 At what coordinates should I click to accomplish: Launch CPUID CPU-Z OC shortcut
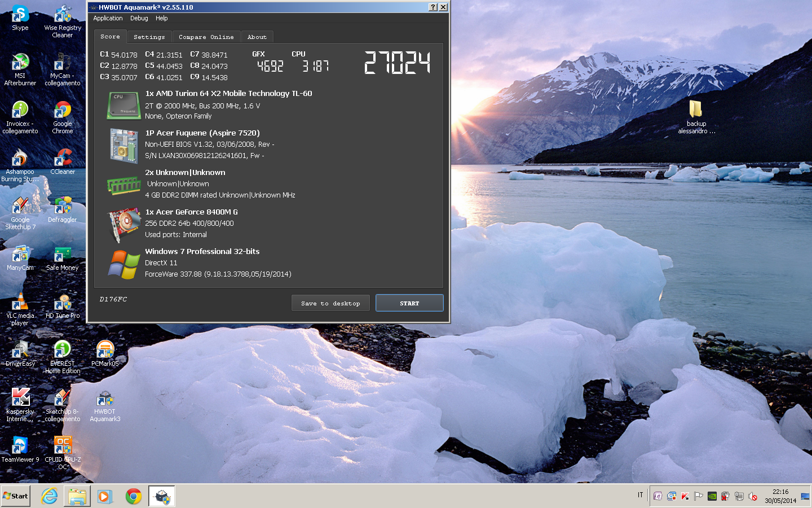pyautogui.click(x=63, y=453)
